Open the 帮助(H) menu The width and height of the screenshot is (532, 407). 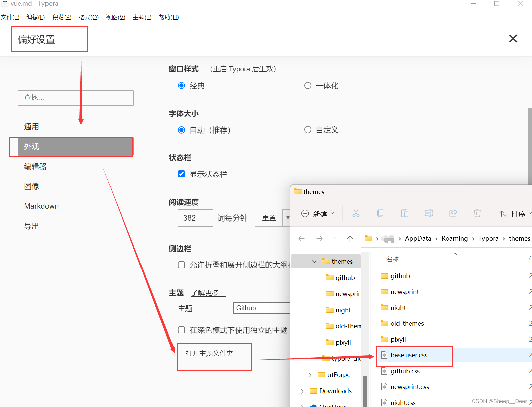coord(169,17)
